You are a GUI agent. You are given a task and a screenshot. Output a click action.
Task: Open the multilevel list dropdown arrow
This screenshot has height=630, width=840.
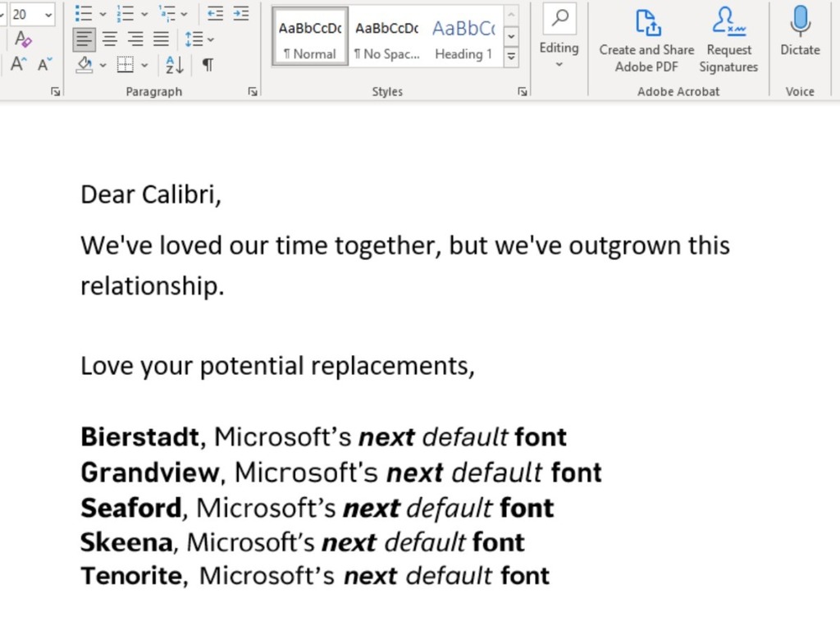(x=185, y=15)
